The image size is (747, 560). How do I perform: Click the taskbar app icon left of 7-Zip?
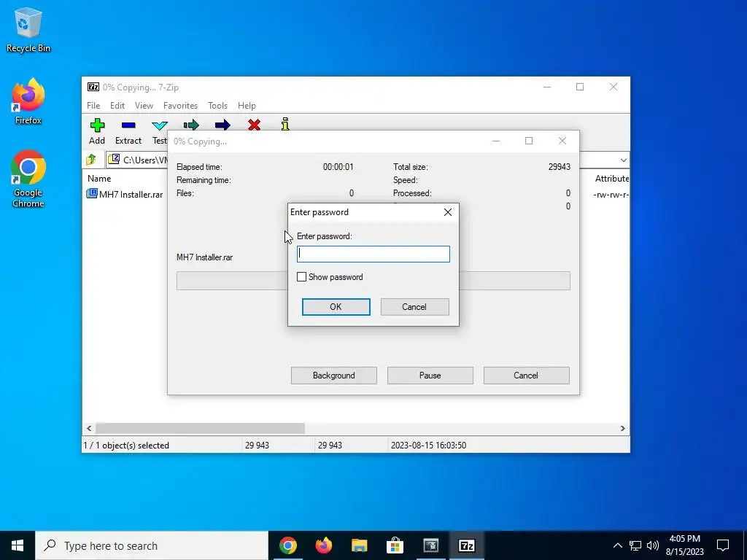pyautogui.click(x=430, y=545)
